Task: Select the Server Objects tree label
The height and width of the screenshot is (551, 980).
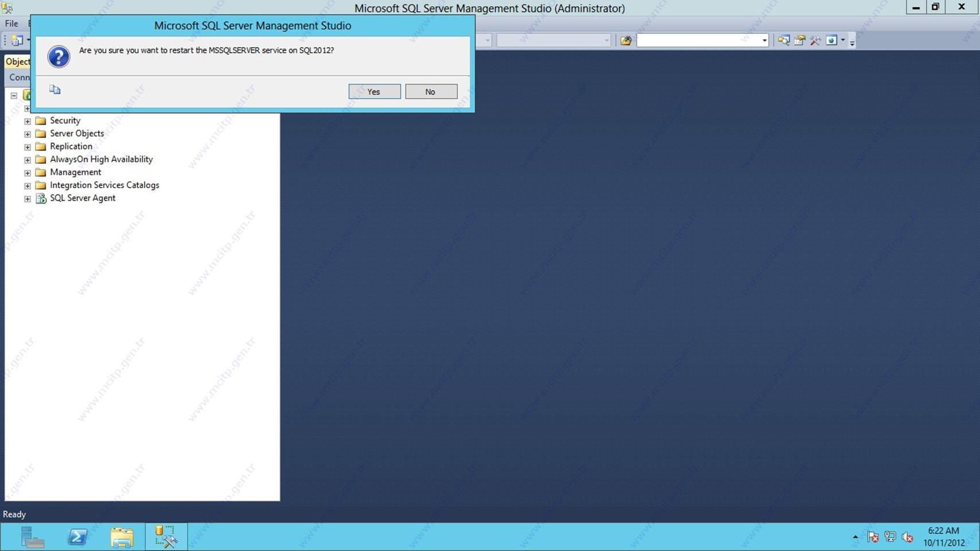Action: [77, 133]
